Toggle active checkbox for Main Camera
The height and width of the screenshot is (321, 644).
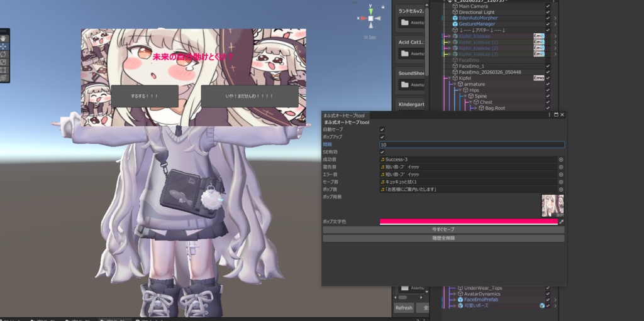click(x=548, y=6)
